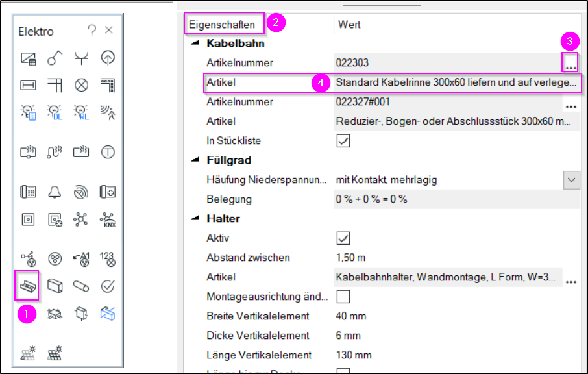
Task: Open Elektro palette help question mark
Action: tap(92, 30)
